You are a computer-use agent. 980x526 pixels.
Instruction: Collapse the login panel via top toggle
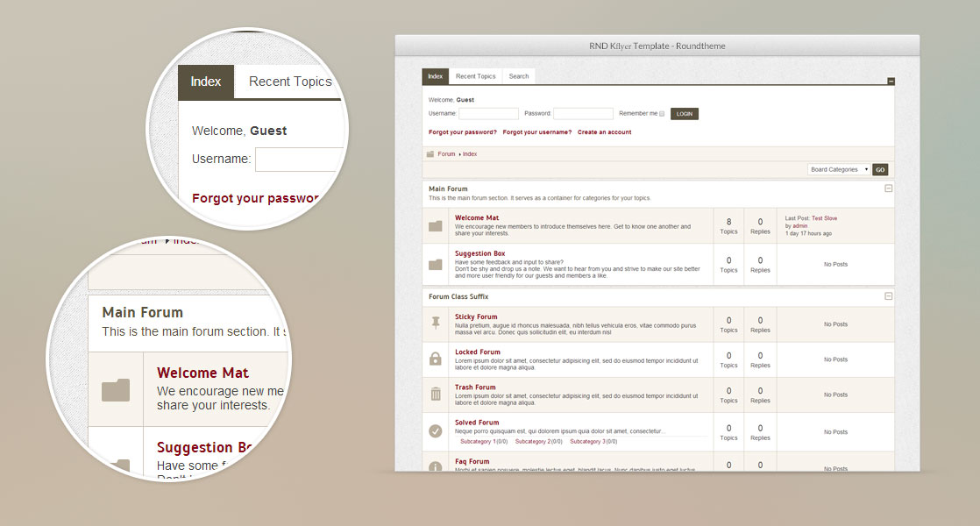click(891, 82)
